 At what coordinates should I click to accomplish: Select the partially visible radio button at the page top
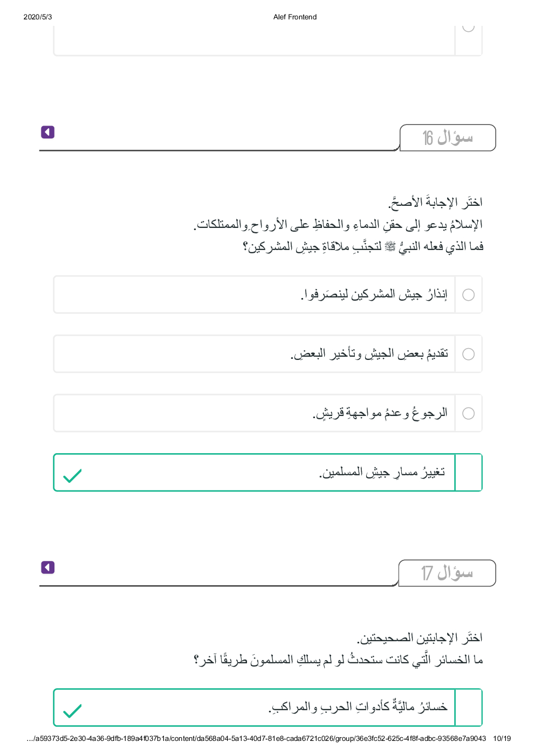point(469,26)
